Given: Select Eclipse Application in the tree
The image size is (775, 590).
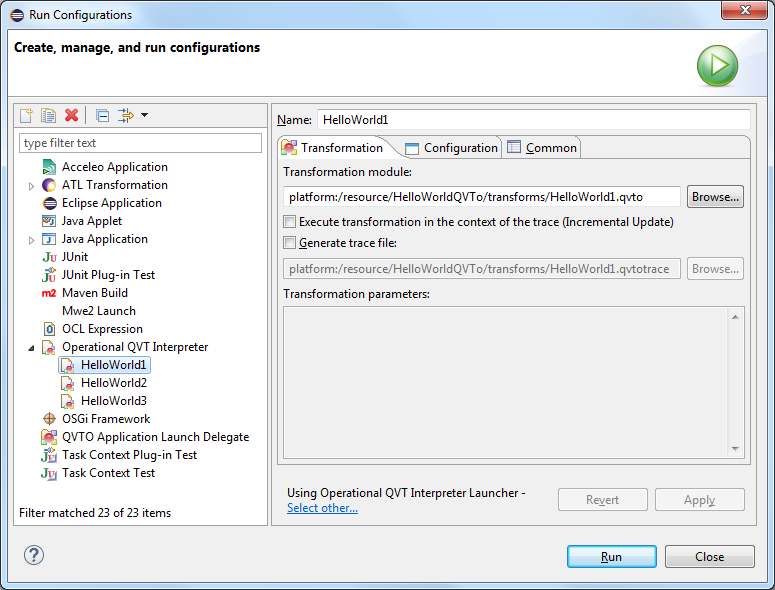Looking at the screenshot, I should 112,203.
